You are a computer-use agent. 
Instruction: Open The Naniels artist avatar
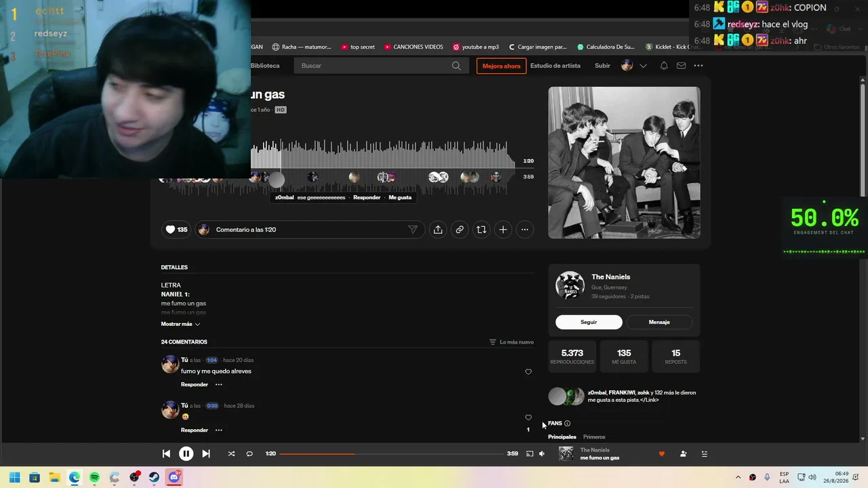[x=570, y=285]
